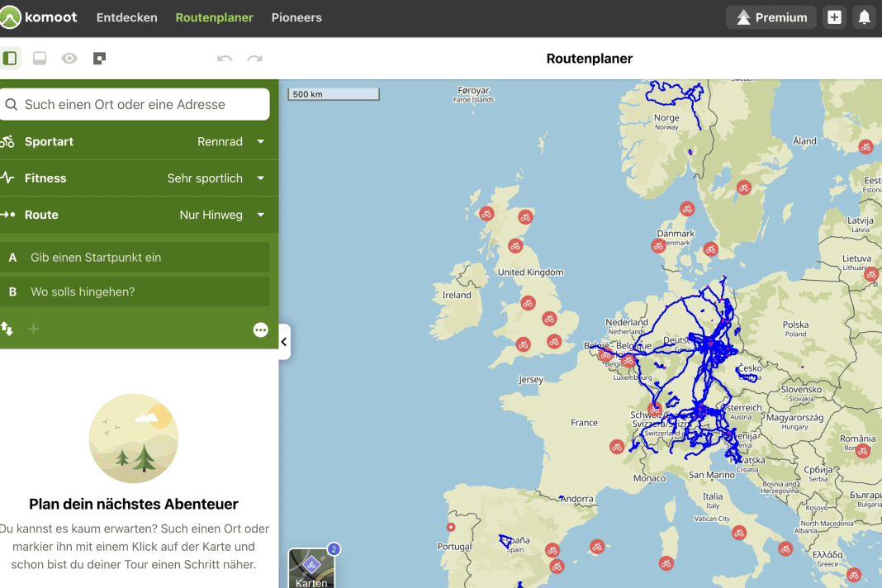Open more route options via the ellipsis icon
The image size is (882, 588).
[261, 329]
